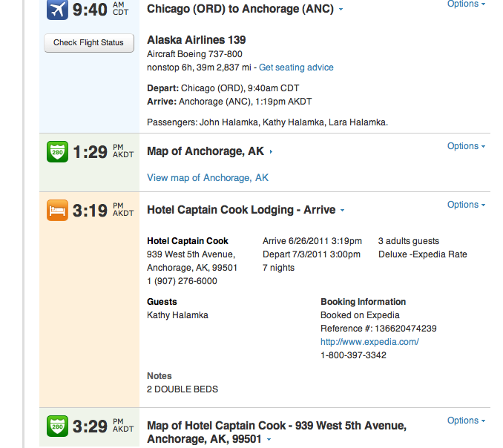
Task: Click the green highway map icon at 1:29 PM
Action: 57,152
